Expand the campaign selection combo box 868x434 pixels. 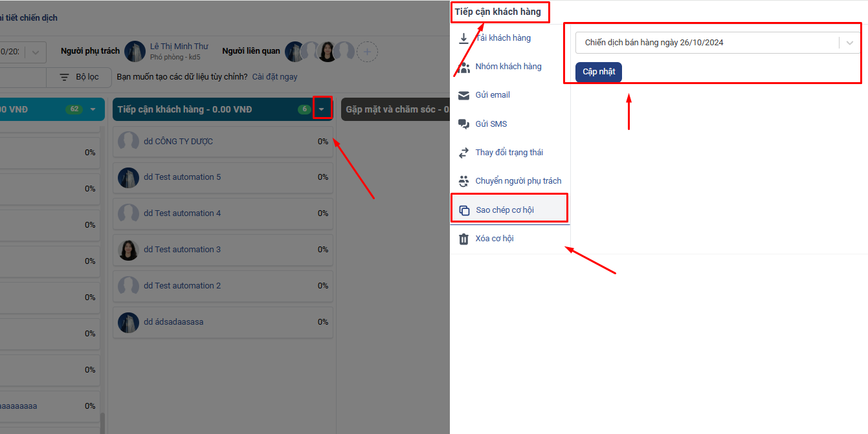pos(849,43)
